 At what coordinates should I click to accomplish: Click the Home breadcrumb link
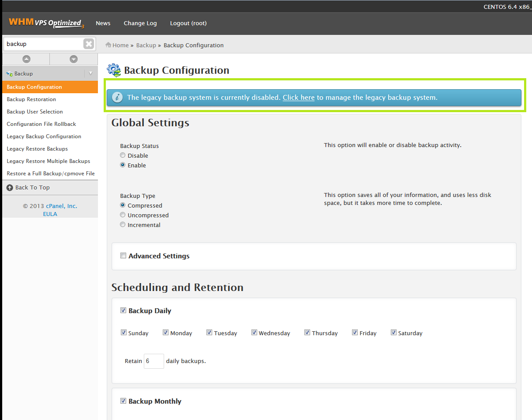(120, 45)
